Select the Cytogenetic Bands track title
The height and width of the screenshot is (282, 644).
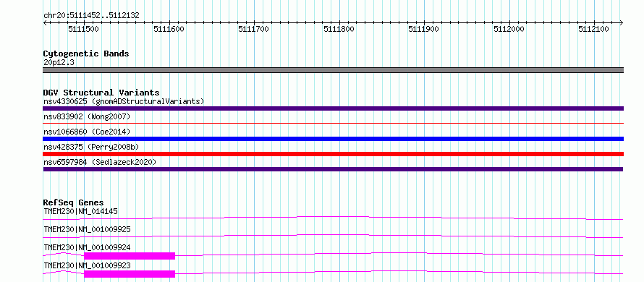(86, 54)
